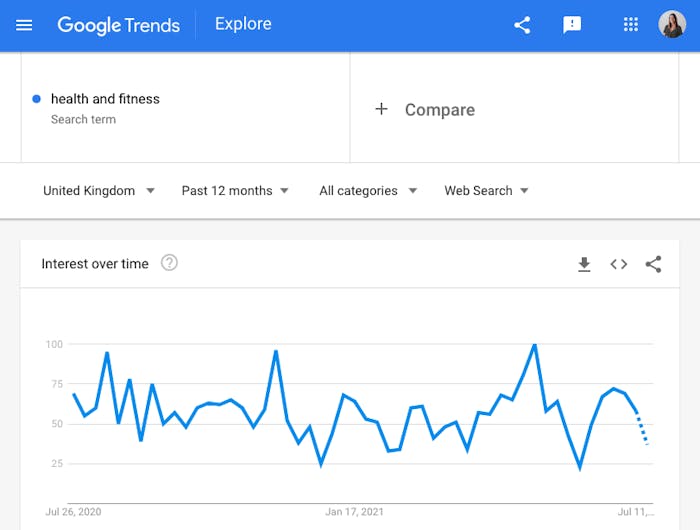The width and height of the screenshot is (700, 530).
Task: Click the embed code icon
Action: click(x=619, y=264)
